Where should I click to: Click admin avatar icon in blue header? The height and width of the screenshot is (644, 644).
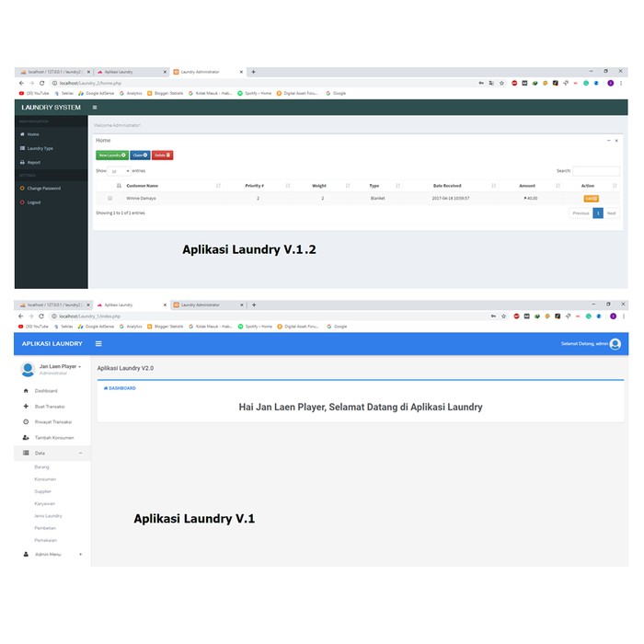click(615, 344)
